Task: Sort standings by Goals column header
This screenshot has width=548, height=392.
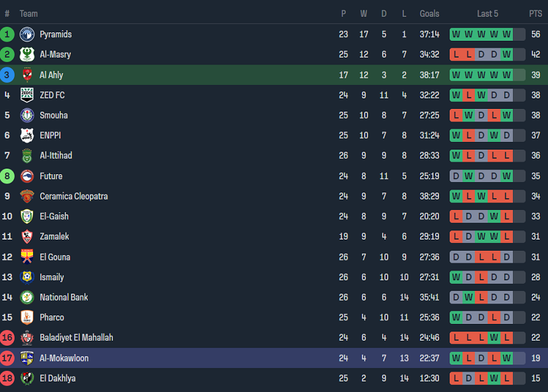Action: click(x=429, y=13)
